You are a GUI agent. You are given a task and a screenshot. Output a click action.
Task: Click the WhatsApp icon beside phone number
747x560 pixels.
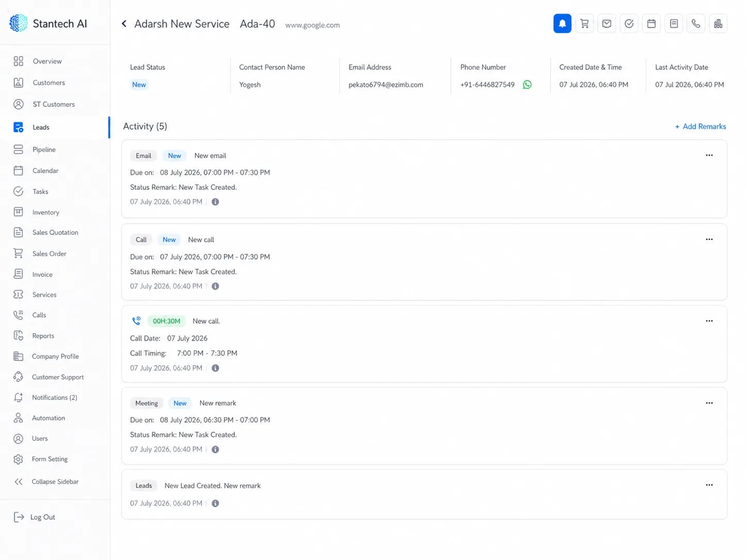click(527, 85)
